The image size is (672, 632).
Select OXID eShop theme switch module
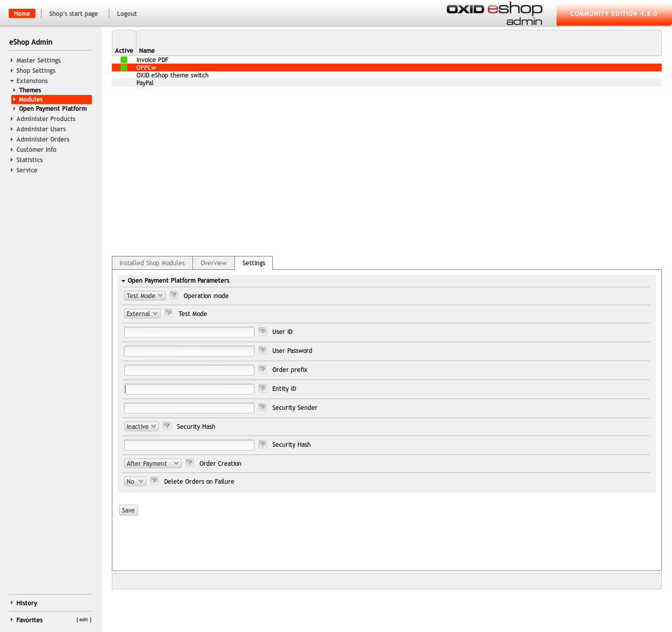point(386,75)
